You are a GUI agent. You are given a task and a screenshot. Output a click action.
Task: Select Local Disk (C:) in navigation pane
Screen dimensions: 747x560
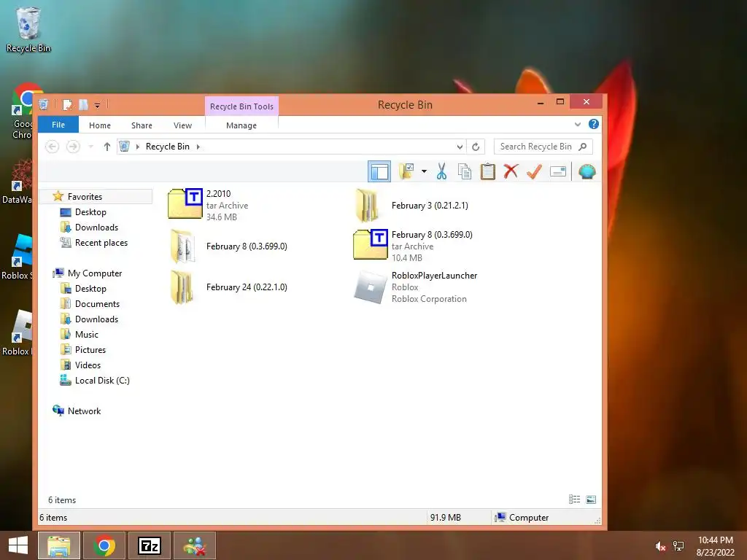[102, 380]
